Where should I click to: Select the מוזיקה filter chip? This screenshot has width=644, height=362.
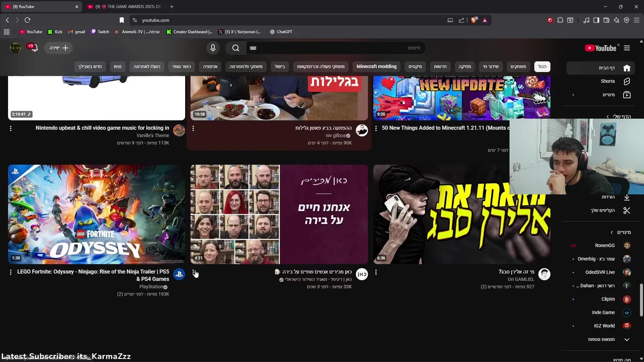[465, 66]
